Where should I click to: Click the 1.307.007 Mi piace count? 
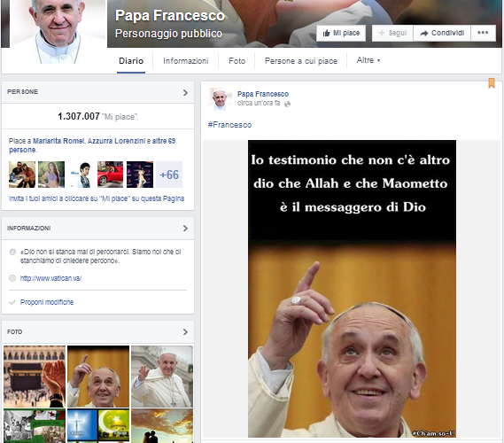point(97,116)
